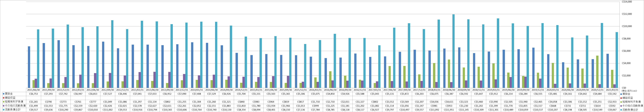Screen dimensions: 644x112
Task: Click the 2018/06/30 column header
Action: (449, 90)
